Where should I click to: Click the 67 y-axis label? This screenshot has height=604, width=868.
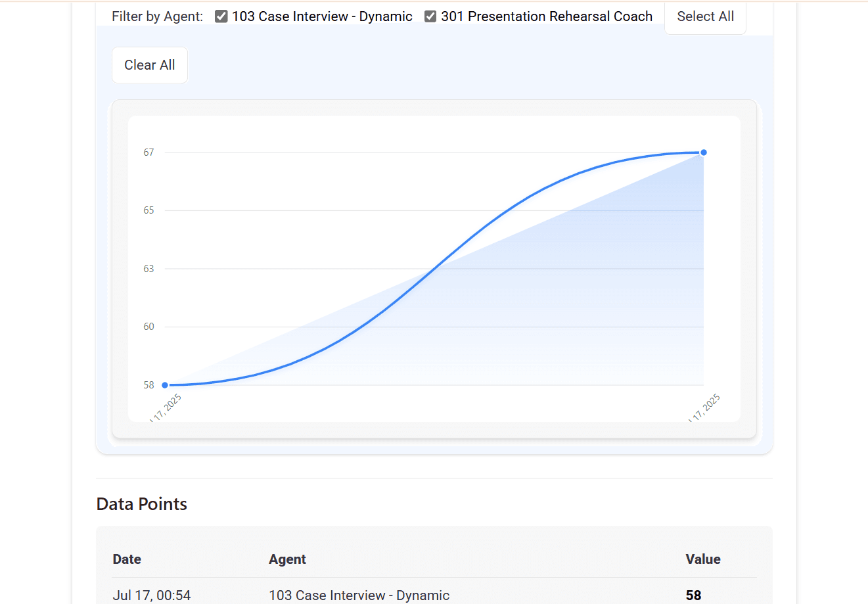pyautogui.click(x=149, y=152)
